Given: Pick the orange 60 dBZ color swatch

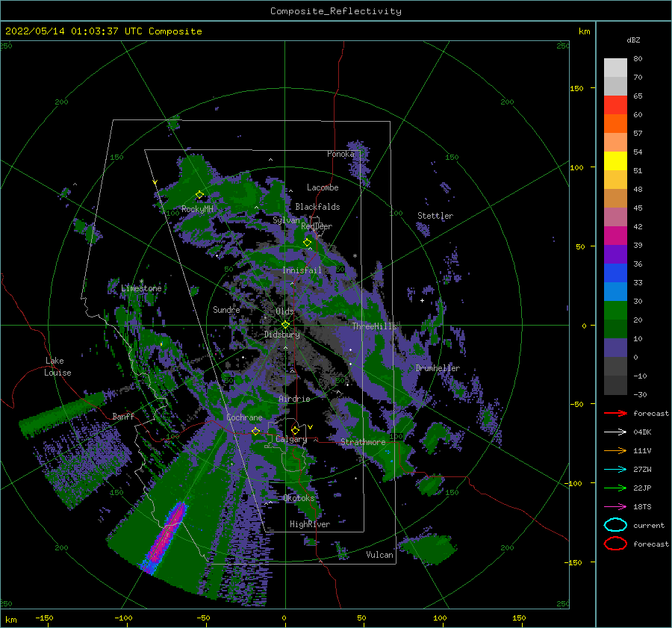Looking at the screenshot, I should coord(615,123).
